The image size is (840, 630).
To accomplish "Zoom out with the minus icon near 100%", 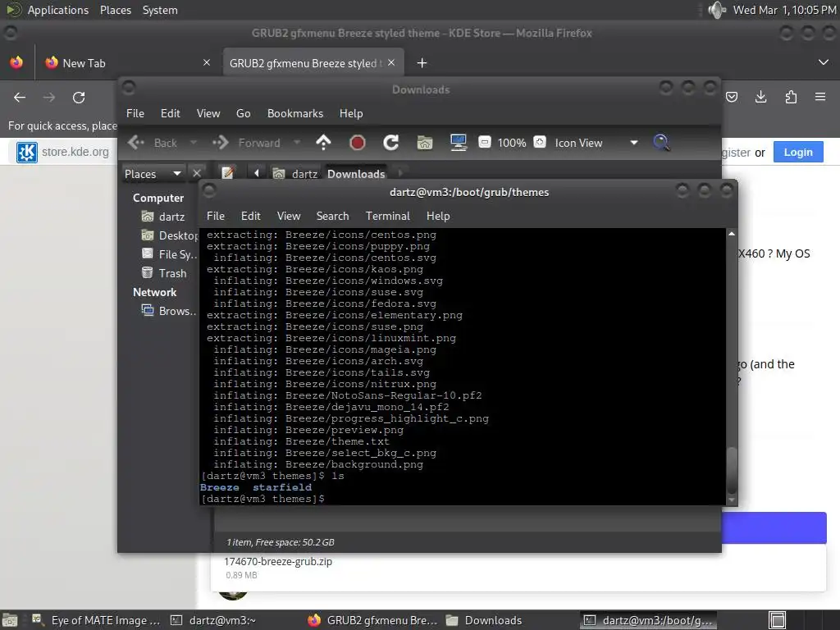I will (x=484, y=143).
